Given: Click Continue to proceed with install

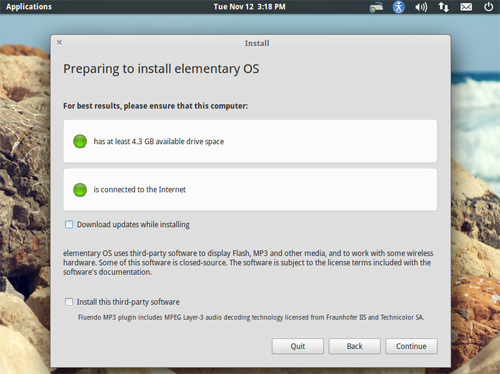Looking at the screenshot, I should pos(411,346).
